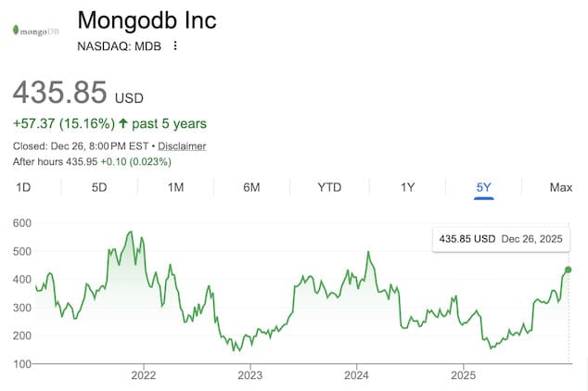Viewport: 588px width, 391px height.
Task: Click the green endpoint dot on chart
Action: coord(569,270)
